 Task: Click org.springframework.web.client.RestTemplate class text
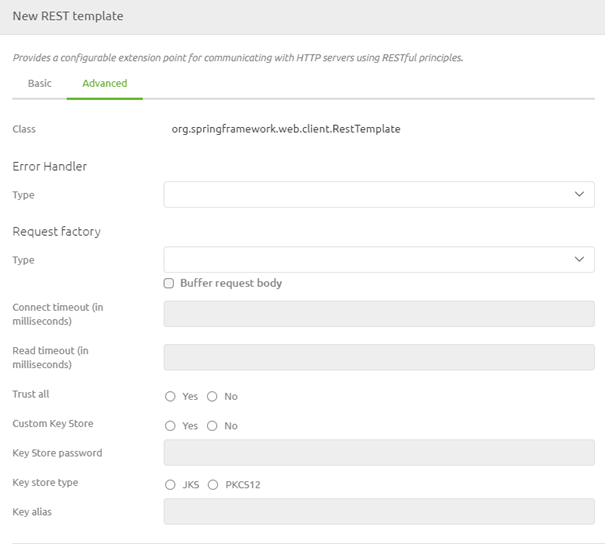pyautogui.click(x=286, y=129)
